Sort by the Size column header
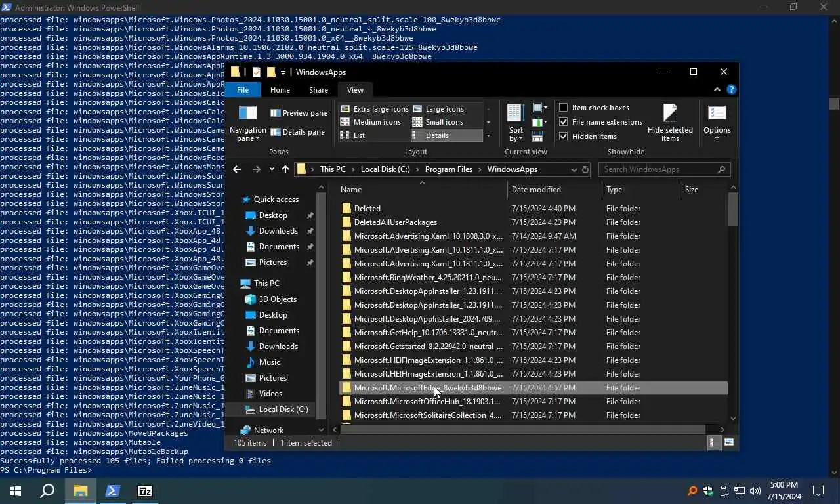The image size is (840, 504). 703,190
